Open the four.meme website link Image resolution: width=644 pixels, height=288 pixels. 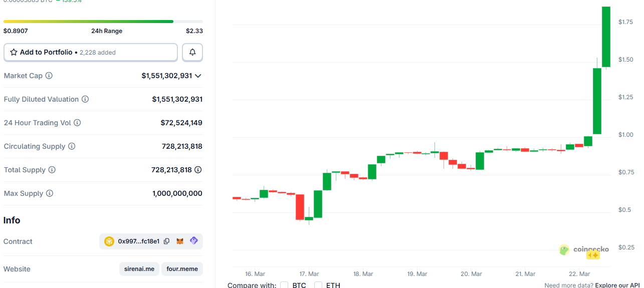[182, 269]
